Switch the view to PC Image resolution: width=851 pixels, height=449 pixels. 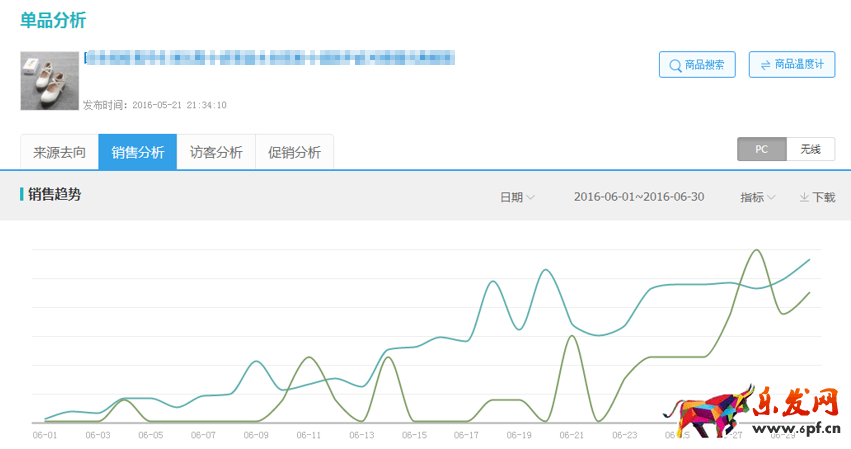(761, 149)
